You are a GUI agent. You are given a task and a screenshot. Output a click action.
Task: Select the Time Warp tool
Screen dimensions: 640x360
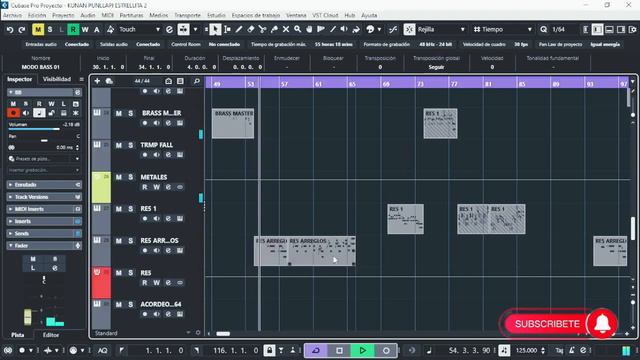[321, 29]
